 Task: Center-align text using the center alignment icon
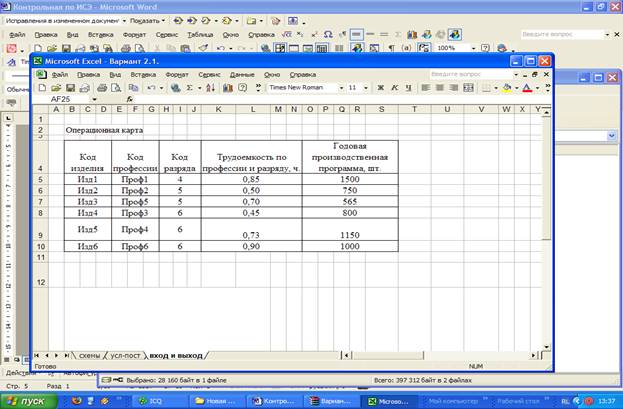click(x=440, y=88)
